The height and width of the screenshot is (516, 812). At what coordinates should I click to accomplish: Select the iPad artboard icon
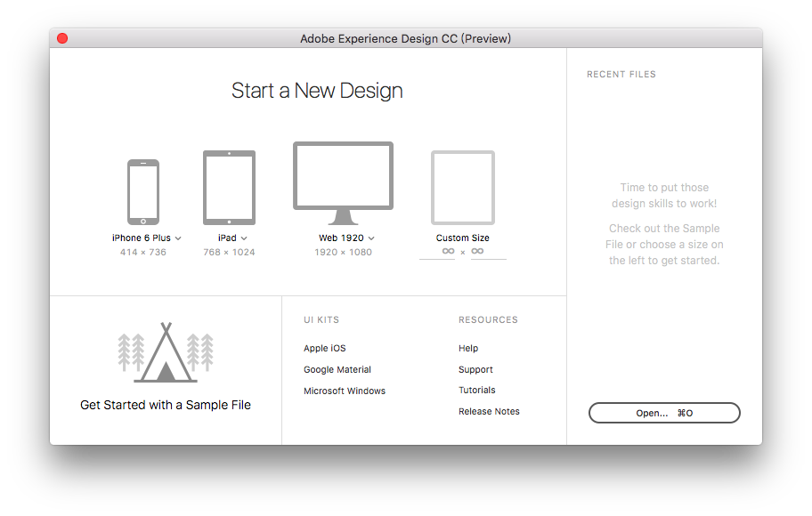point(229,187)
